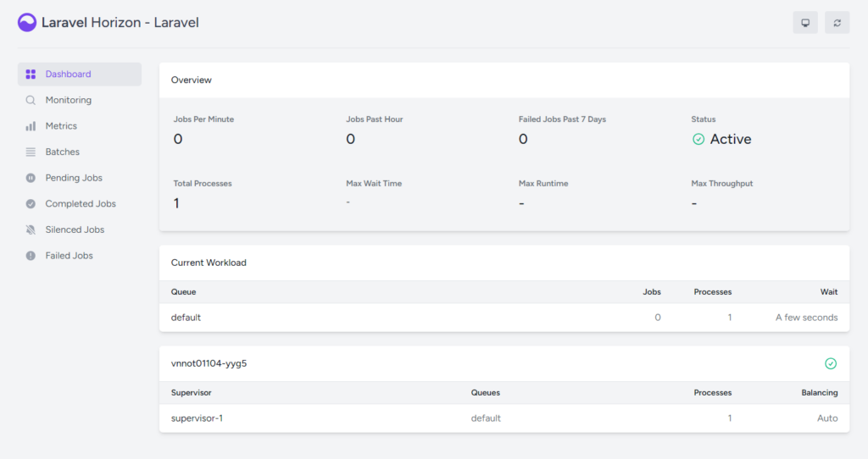Click the supervisor-1 row name

pyautogui.click(x=197, y=418)
